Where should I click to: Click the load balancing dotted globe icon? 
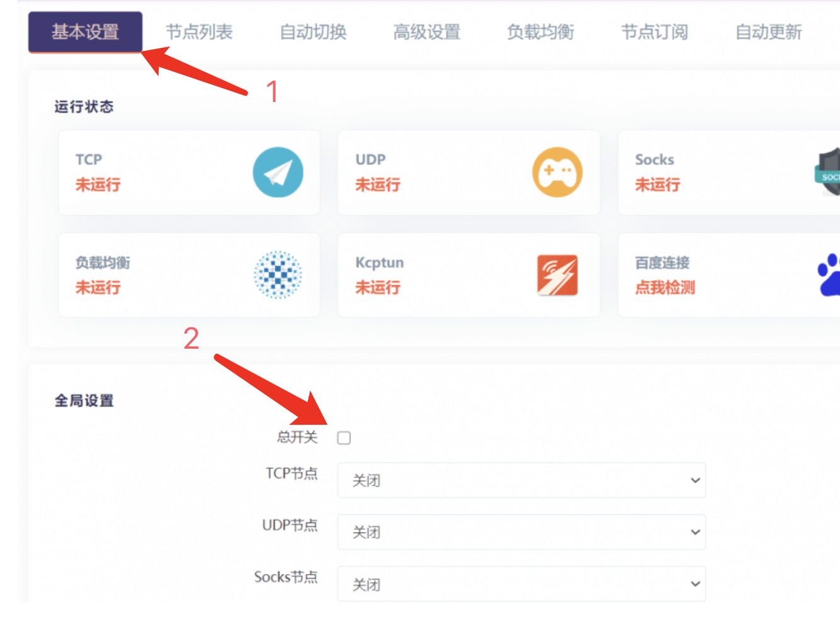278,275
